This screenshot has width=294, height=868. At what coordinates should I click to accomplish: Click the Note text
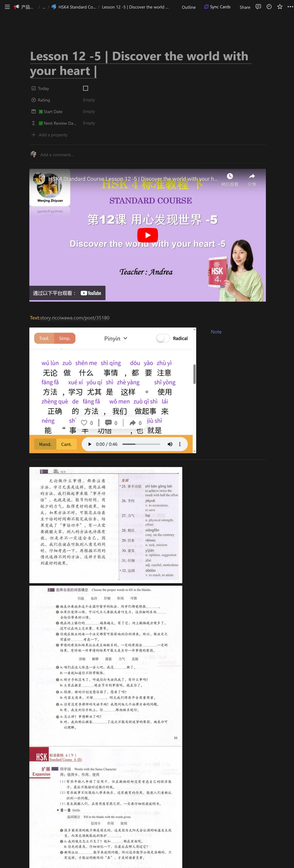coord(216,332)
